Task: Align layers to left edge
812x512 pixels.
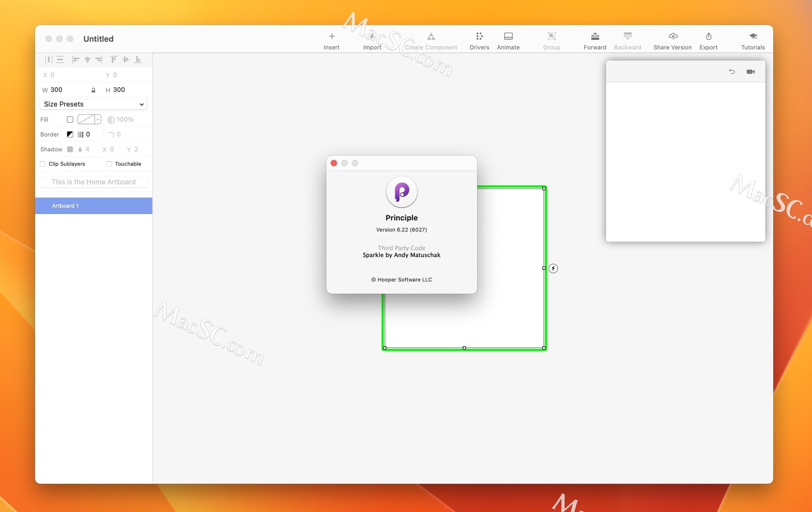Action: [x=76, y=60]
